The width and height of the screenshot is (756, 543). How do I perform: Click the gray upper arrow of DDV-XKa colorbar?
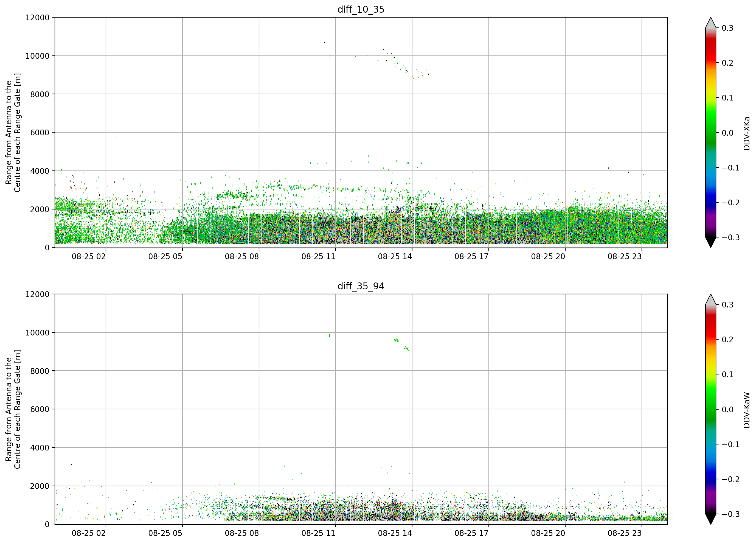pyautogui.click(x=711, y=23)
